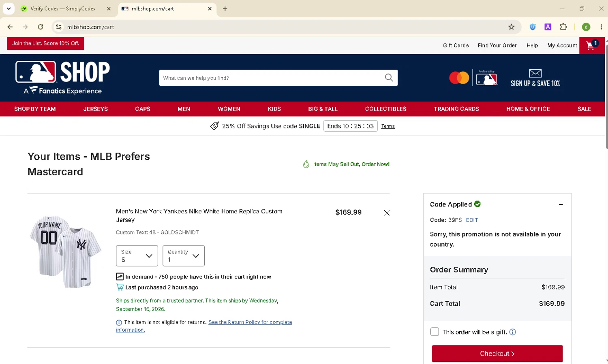Close the Verify Codes SimplyCodes tab
The height and width of the screenshot is (364, 608).
(x=109, y=9)
